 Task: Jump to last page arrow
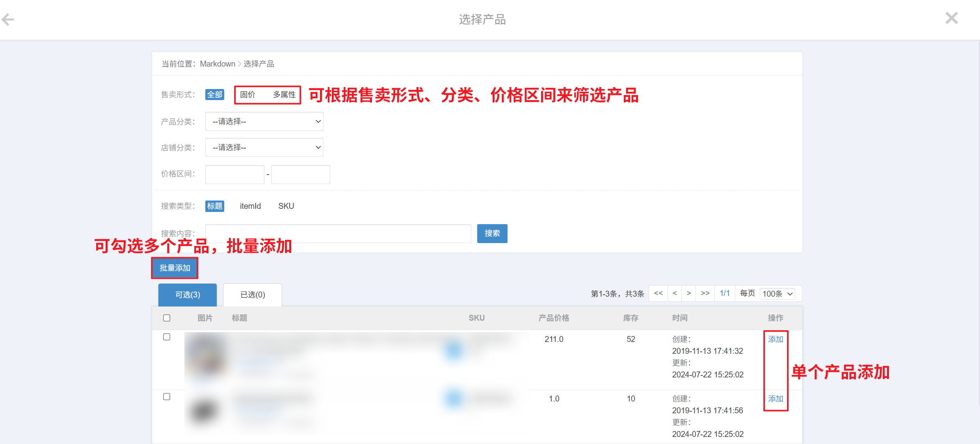pyautogui.click(x=705, y=293)
